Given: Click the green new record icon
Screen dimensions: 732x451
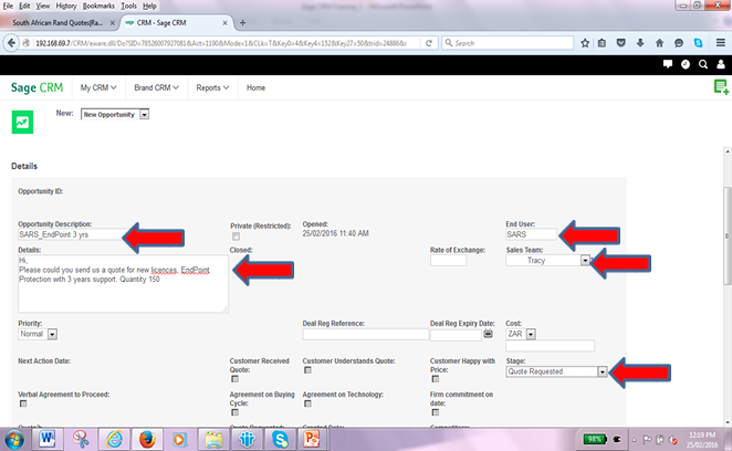Looking at the screenshot, I should 721,87.
